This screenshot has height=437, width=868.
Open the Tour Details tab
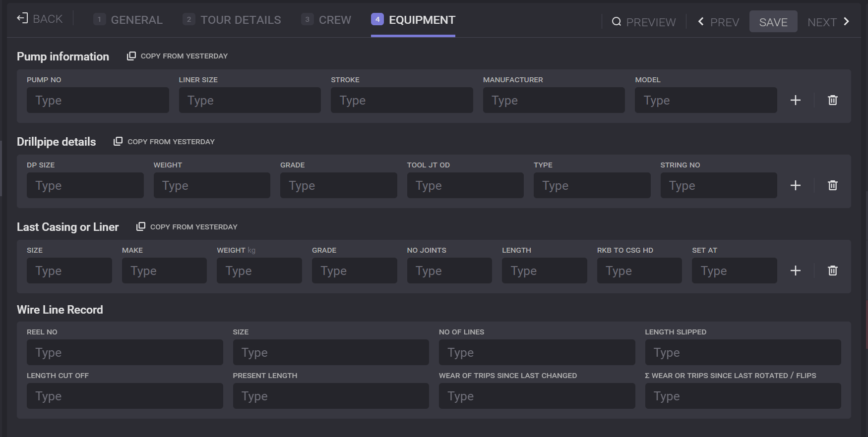[232, 20]
